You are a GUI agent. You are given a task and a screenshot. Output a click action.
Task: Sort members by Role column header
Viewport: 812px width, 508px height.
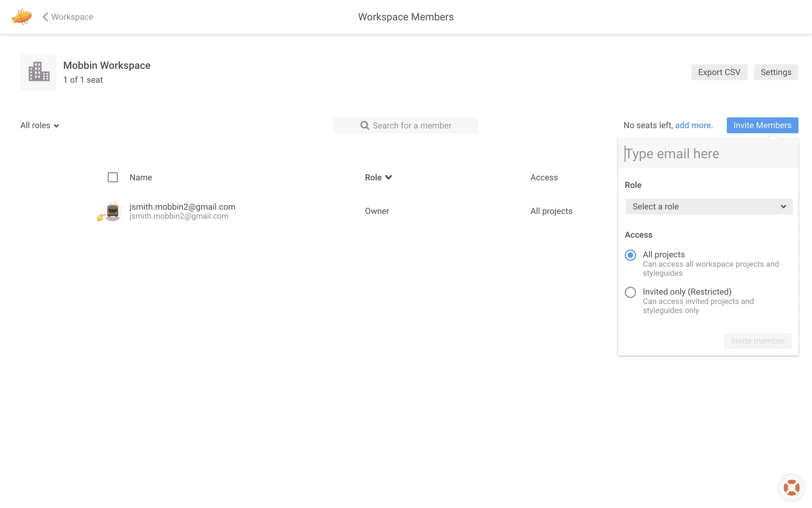[373, 177]
